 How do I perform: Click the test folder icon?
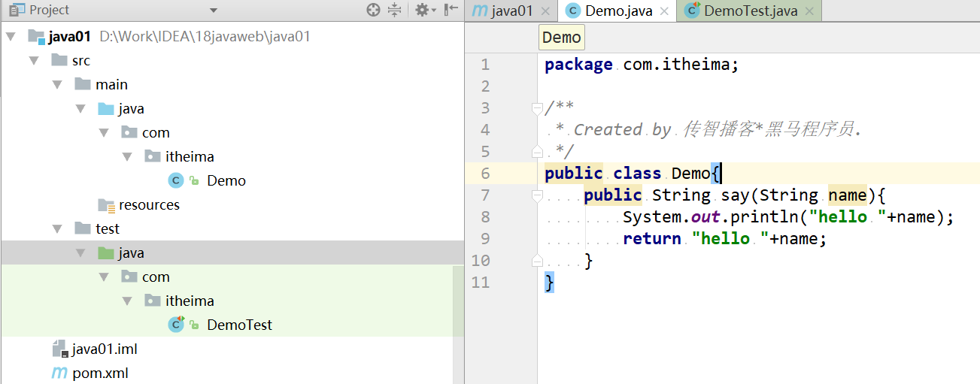(x=83, y=228)
